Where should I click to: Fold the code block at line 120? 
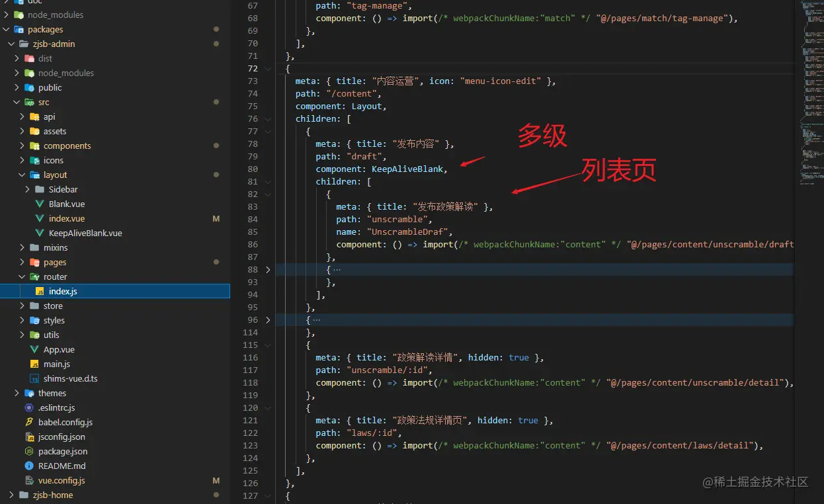coord(268,407)
